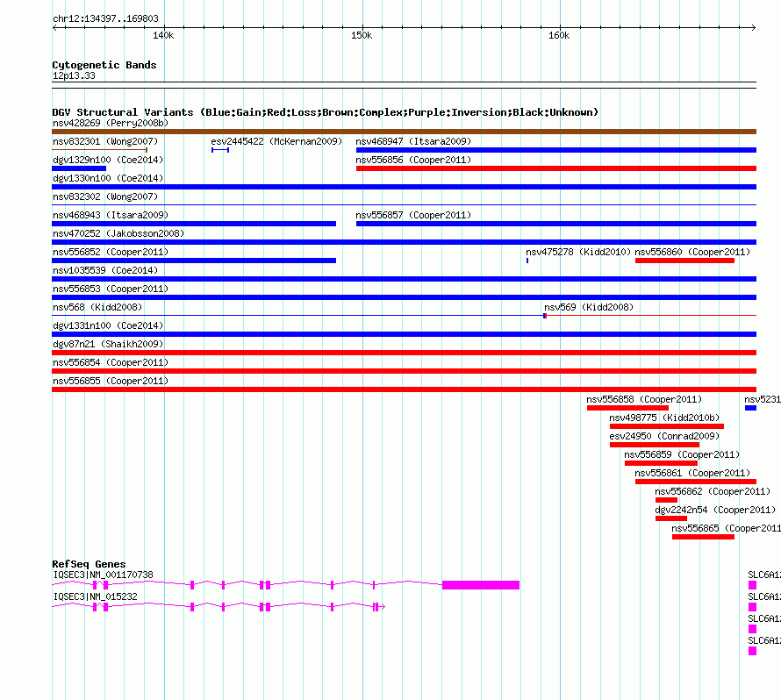The height and width of the screenshot is (700, 781).
Task: Click the nsv556852 (Cooper2011) label
Action: click(x=111, y=252)
